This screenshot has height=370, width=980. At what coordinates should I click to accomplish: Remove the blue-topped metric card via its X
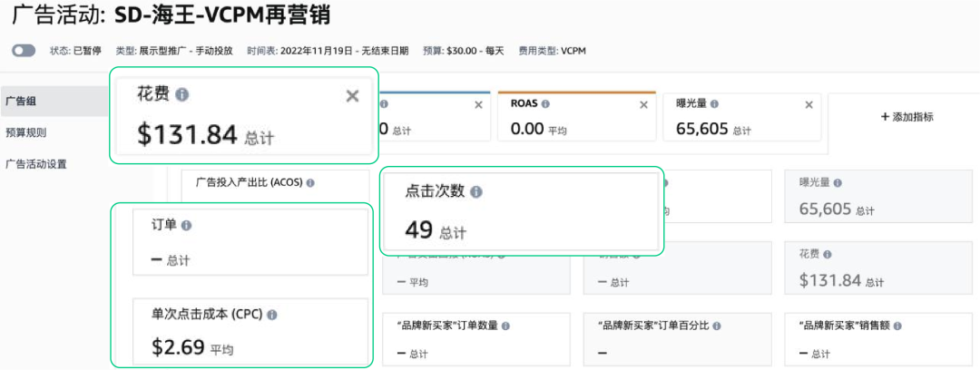(479, 105)
